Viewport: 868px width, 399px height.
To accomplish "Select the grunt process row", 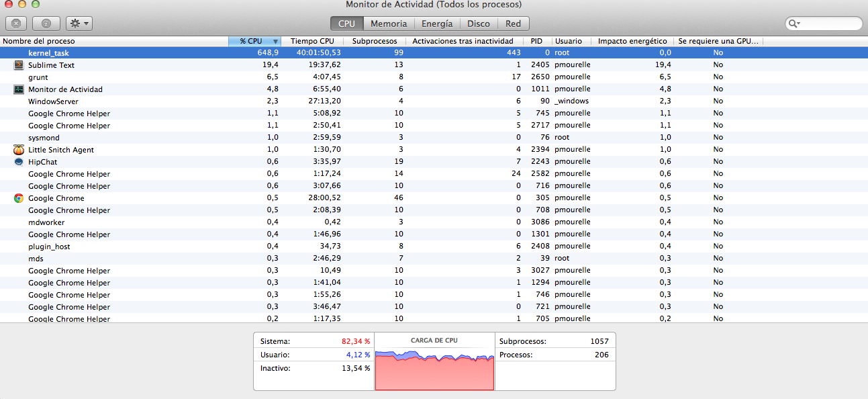I will [x=434, y=77].
